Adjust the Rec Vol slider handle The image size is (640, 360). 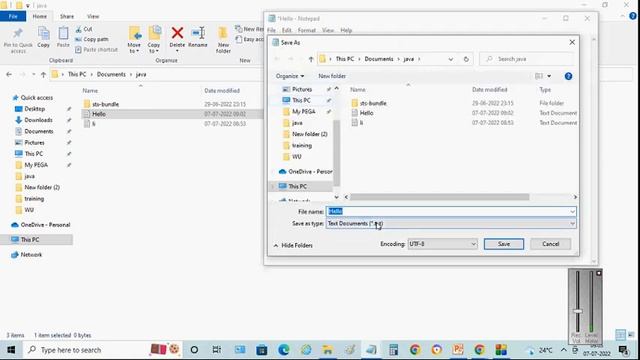point(578,311)
